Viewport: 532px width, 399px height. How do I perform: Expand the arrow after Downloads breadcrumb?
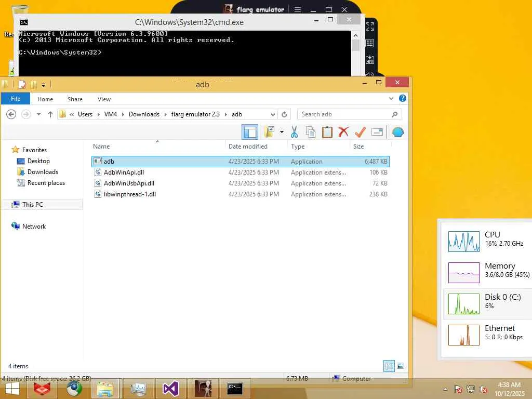point(166,114)
